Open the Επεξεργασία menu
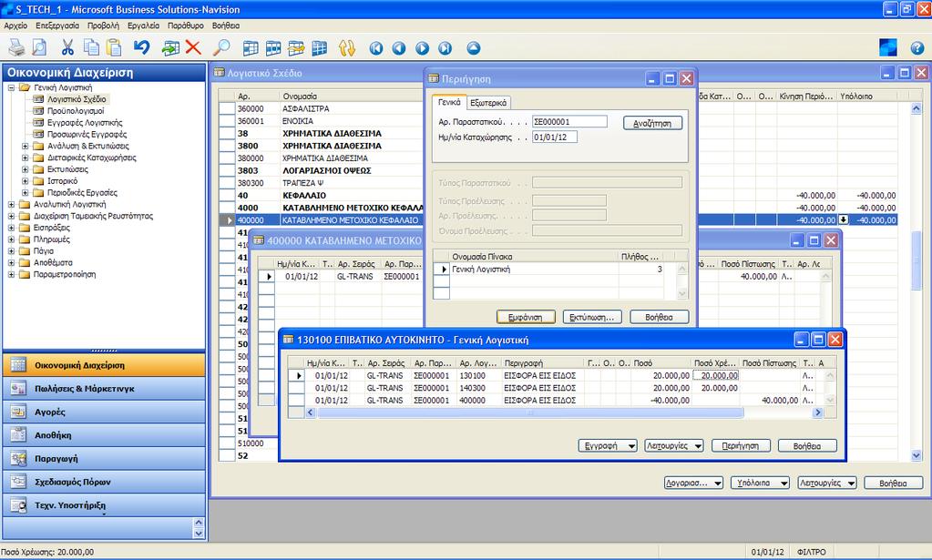 point(57,26)
